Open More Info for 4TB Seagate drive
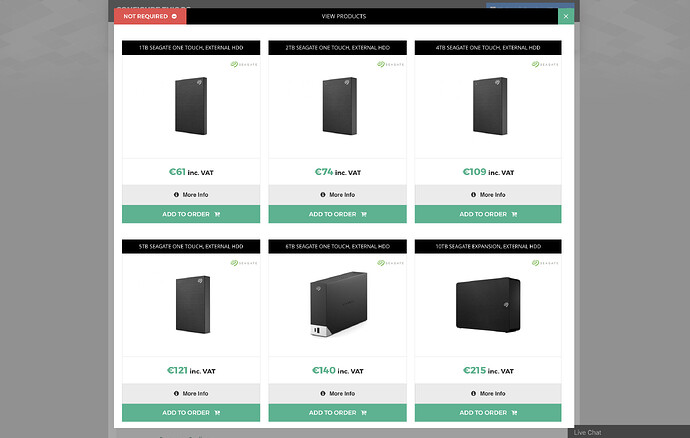The image size is (690, 438). [488, 195]
